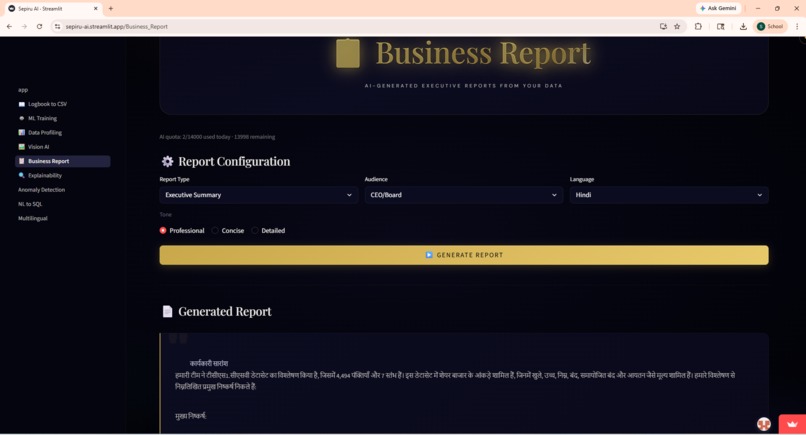Open the School profile button

point(770,26)
